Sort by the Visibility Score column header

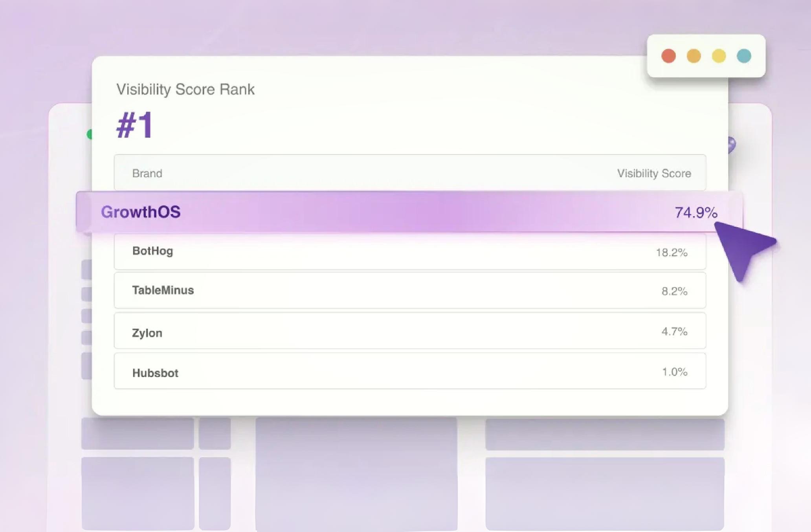(x=654, y=173)
